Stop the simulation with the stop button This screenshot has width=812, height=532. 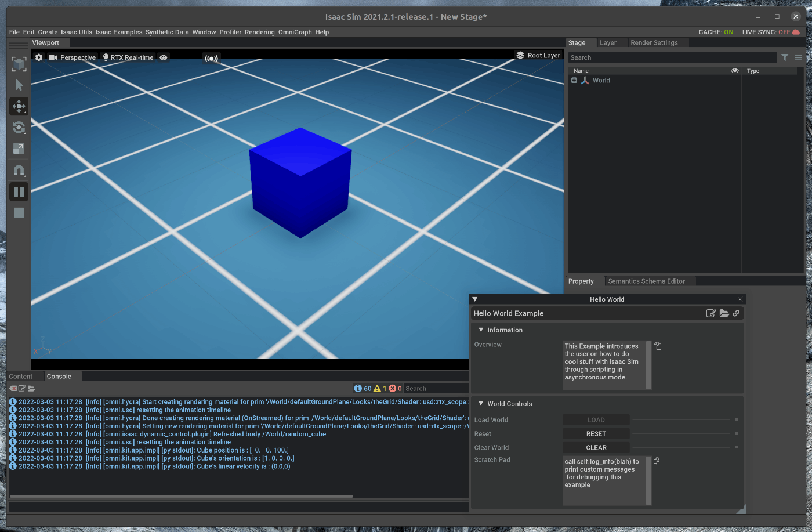19,213
